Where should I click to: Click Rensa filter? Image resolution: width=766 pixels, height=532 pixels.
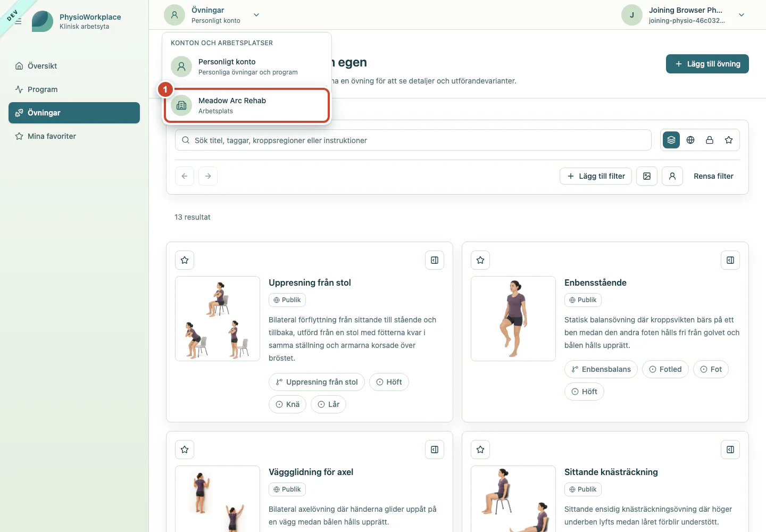click(713, 176)
